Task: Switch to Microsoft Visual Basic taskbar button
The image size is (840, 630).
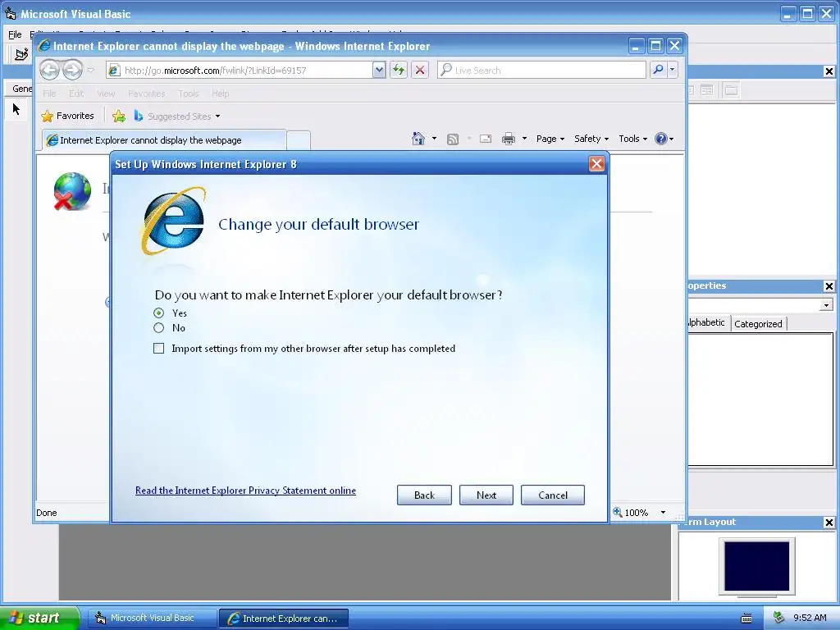Action: click(x=152, y=618)
